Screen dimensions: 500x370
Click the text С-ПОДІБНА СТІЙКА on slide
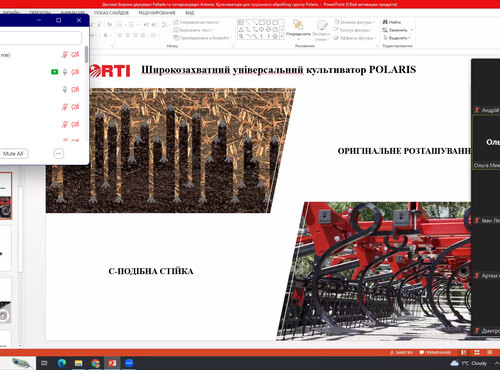[151, 271]
